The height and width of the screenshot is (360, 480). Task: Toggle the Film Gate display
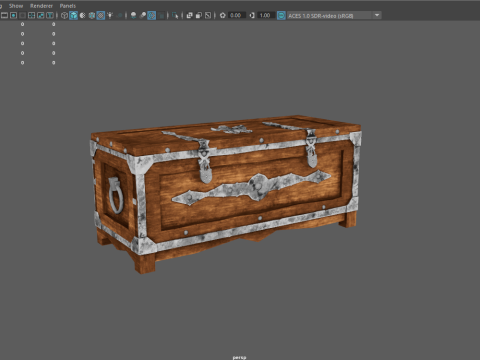click(x=4, y=15)
